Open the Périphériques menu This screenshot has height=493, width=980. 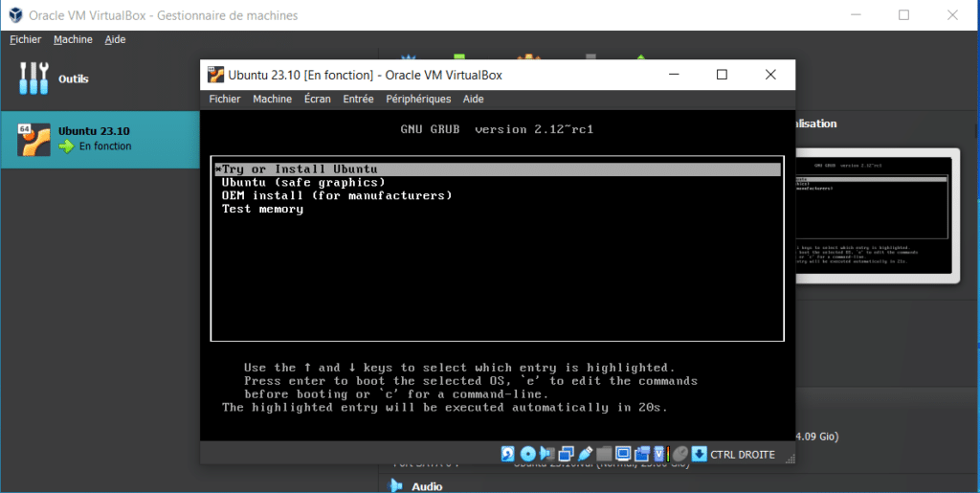tap(418, 99)
